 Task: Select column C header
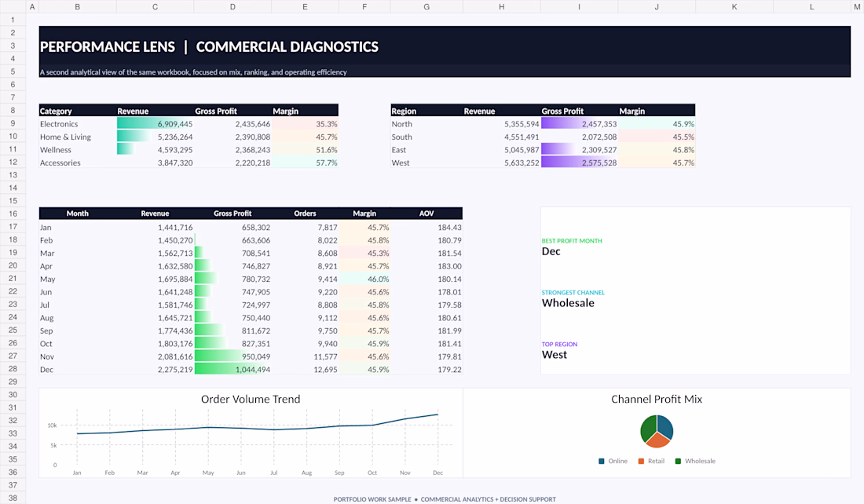(155, 6)
